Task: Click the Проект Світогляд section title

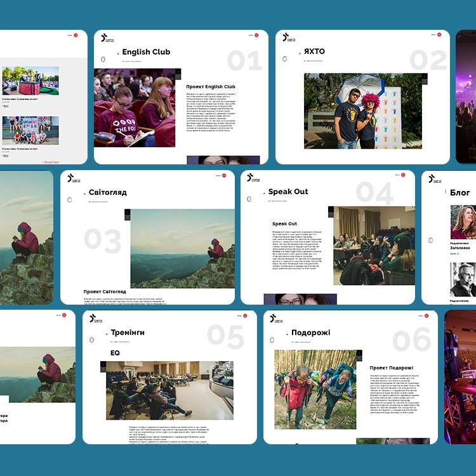Action: pyautogui.click(x=105, y=292)
